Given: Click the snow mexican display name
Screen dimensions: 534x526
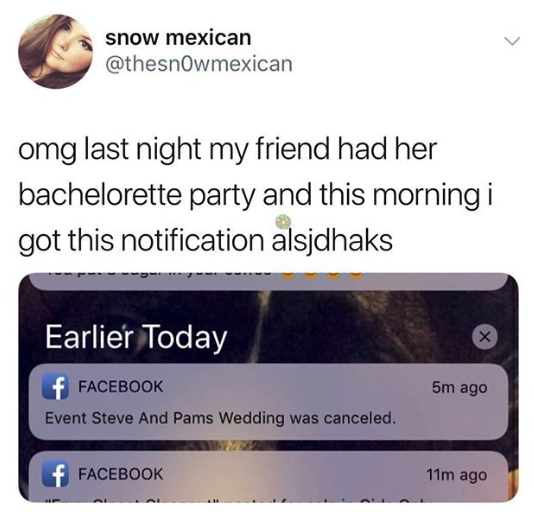Looking at the screenshot, I should (x=178, y=37).
